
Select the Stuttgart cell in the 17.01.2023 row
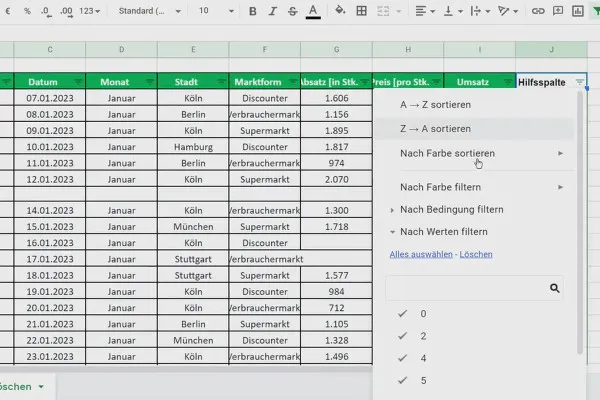(x=193, y=259)
